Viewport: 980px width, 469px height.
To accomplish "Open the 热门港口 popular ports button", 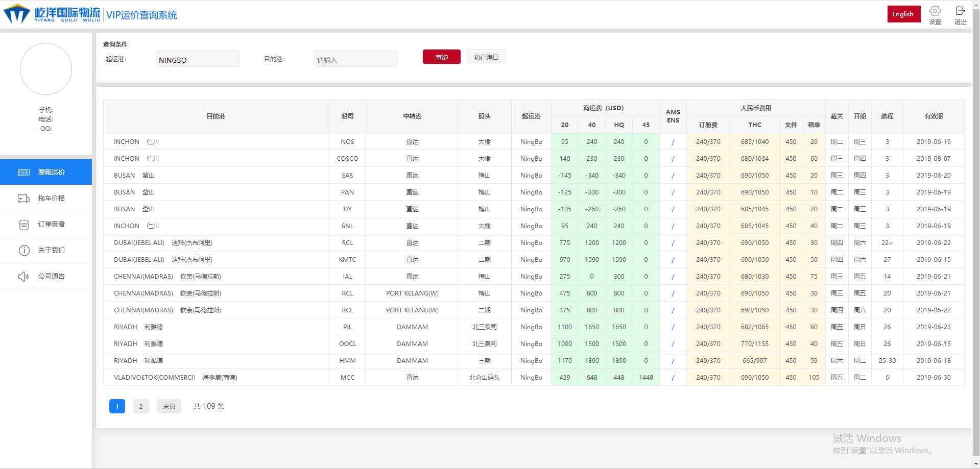I will tap(486, 57).
